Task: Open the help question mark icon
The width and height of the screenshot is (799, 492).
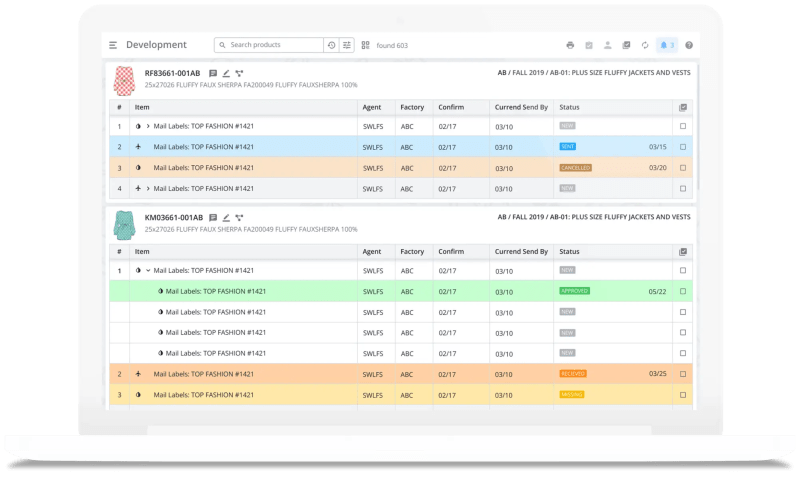Action: tap(689, 45)
